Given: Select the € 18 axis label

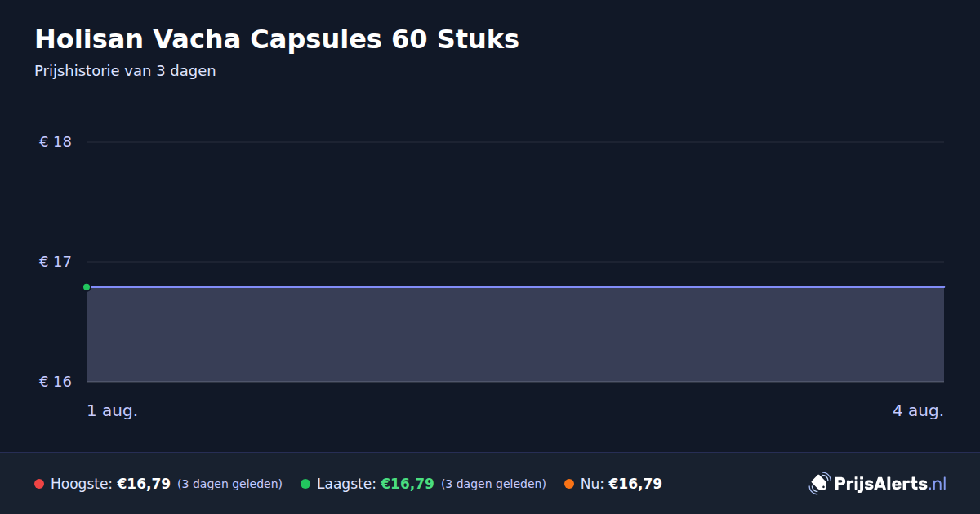Looking at the screenshot, I should click(x=56, y=142).
